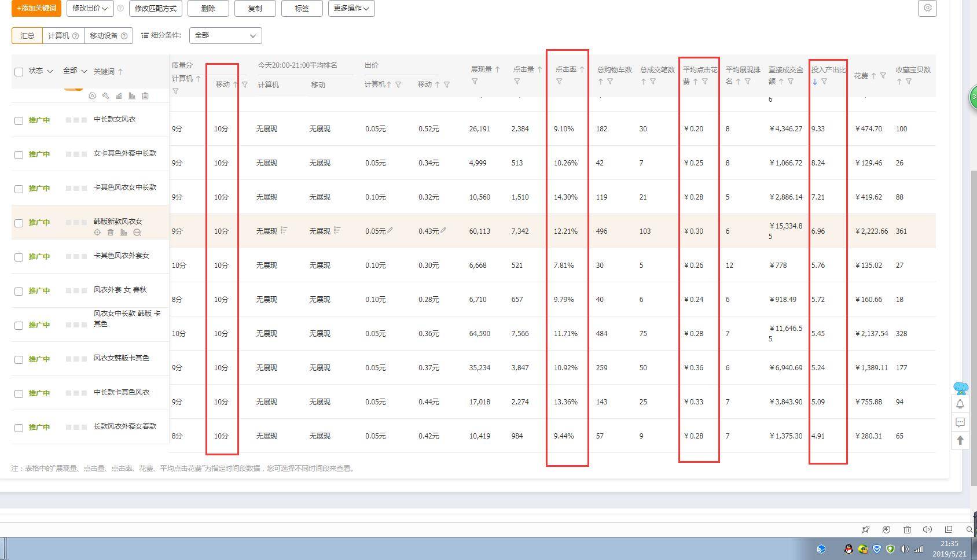This screenshot has height=560, width=977.
Task: Filter the 展现量 column
Action: [x=475, y=82]
